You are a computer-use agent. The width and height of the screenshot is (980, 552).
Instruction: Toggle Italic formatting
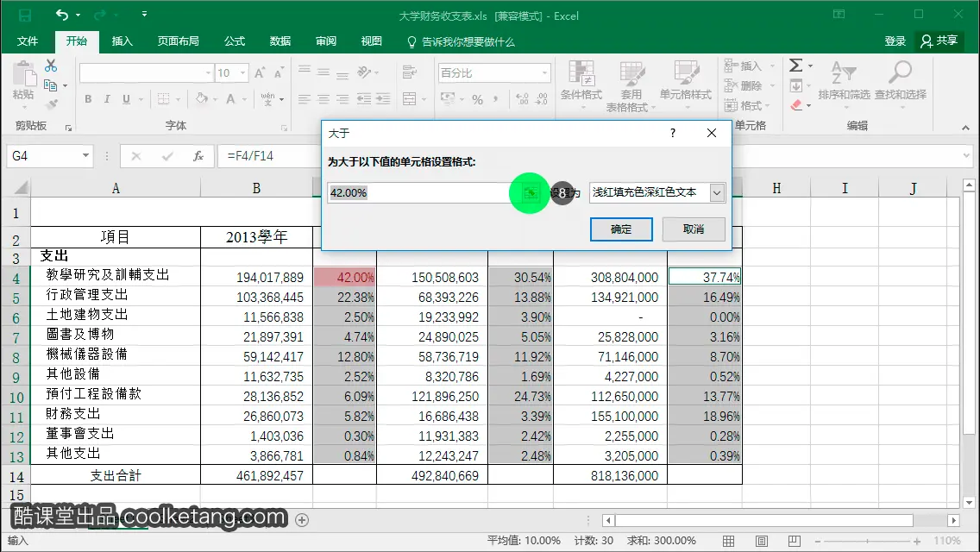tap(107, 99)
